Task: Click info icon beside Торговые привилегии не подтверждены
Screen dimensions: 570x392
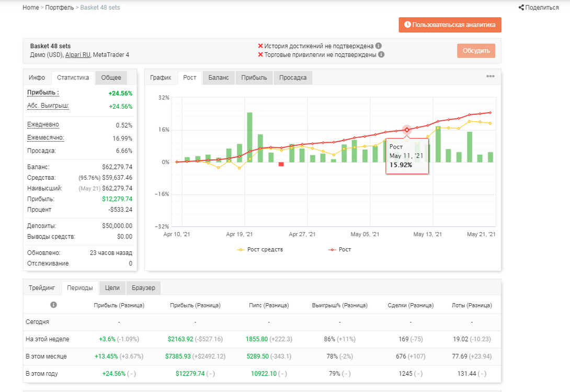Action: [x=381, y=54]
